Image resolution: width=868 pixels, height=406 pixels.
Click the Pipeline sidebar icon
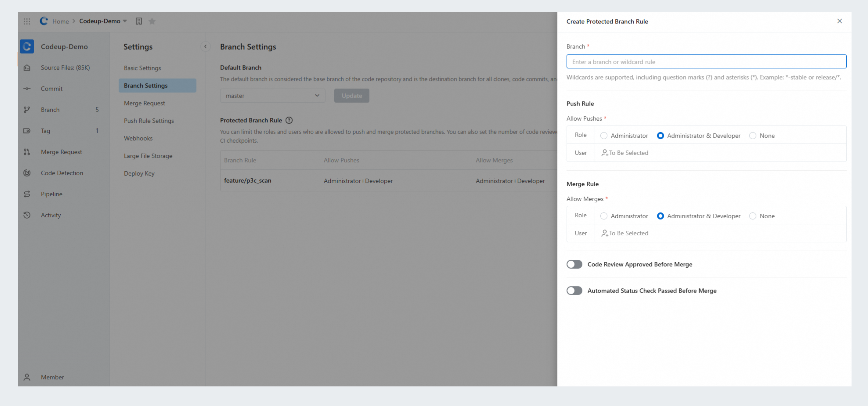(27, 194)
